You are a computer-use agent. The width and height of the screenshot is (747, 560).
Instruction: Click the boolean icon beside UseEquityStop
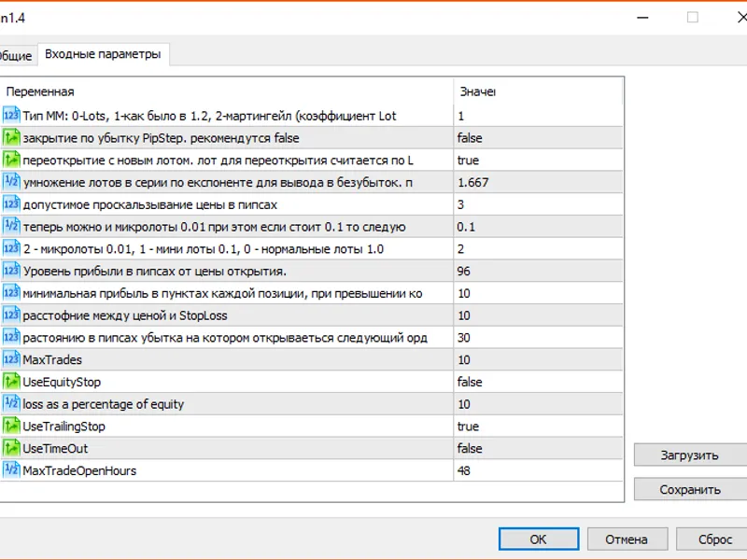[11, 382]
